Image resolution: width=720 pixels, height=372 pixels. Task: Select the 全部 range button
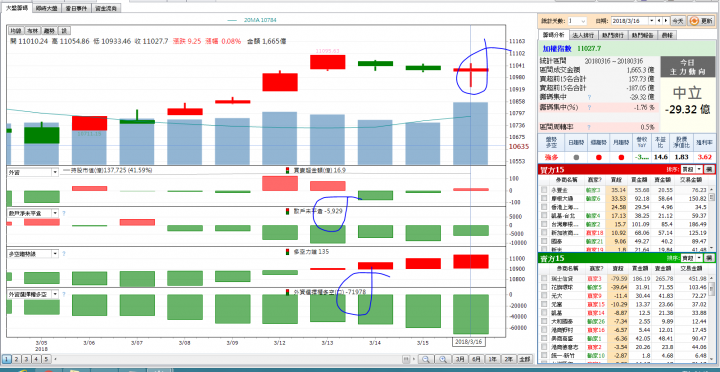click(x=524, y=359)
